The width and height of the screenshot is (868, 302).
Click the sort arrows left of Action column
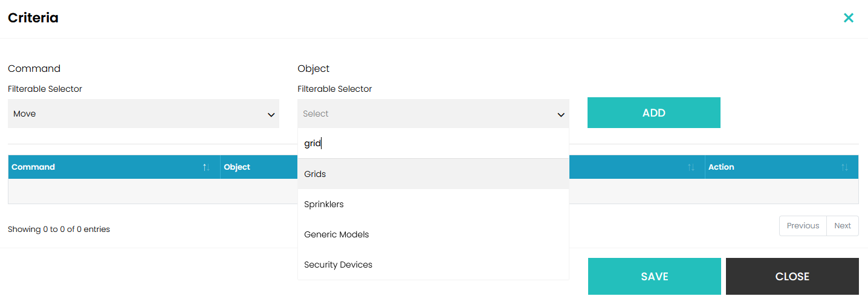(x=691, y=167)
